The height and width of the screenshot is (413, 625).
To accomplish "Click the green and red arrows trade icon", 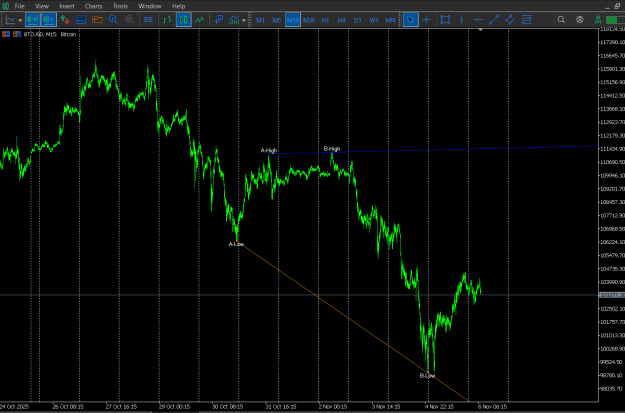I will tap(65, 20).
